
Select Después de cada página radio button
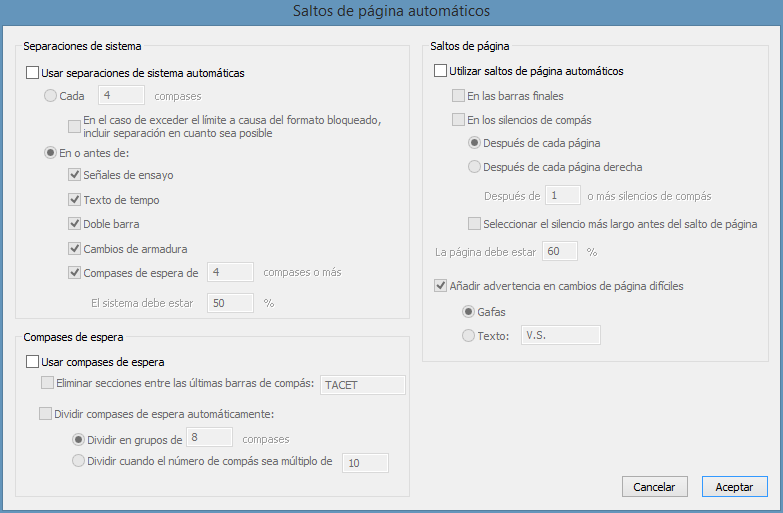pos(474,143)
